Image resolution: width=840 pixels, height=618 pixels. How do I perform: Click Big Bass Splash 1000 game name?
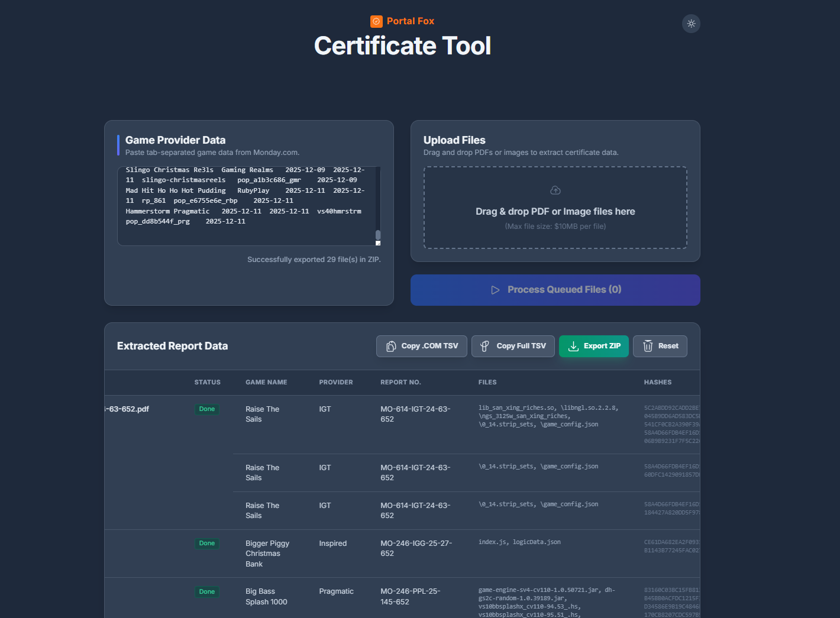pyautogui.click(x=266, y=597)
